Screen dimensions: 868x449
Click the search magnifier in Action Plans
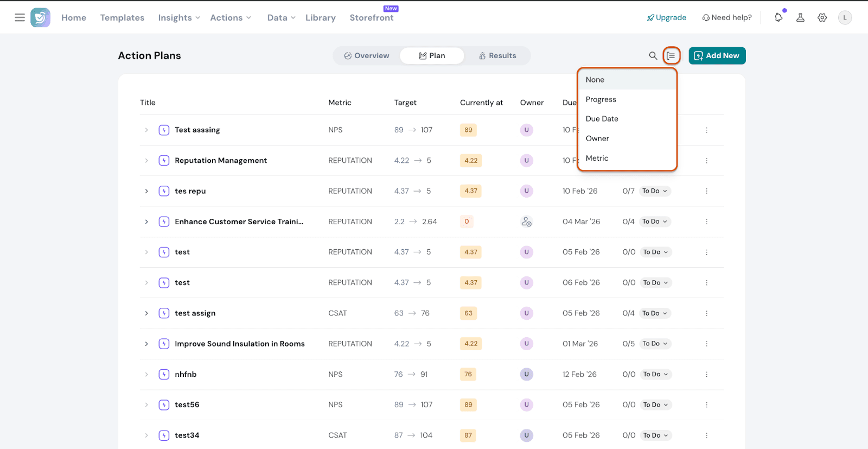653,55
